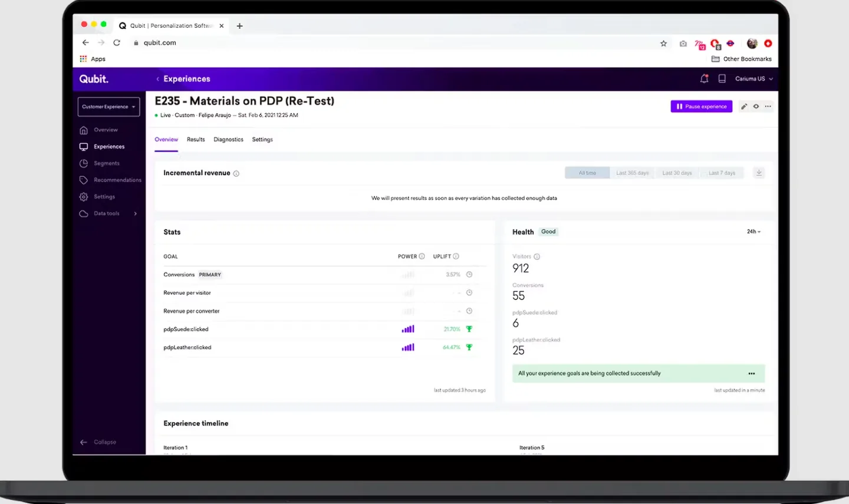
Task: Switch to the Results tab
Action: point(196,140)
